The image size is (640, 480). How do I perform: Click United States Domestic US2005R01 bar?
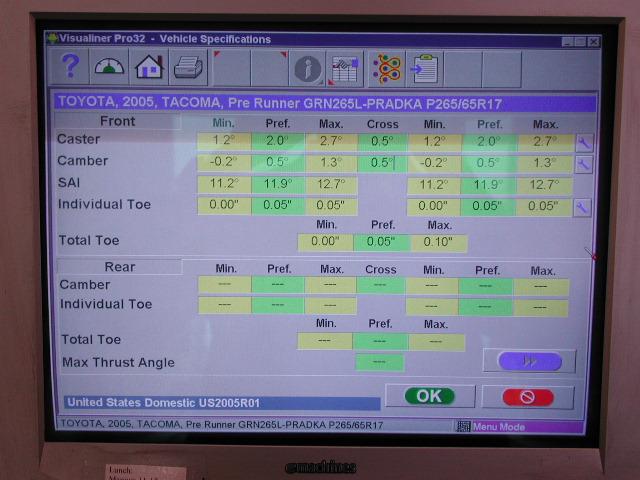(222, 403)
